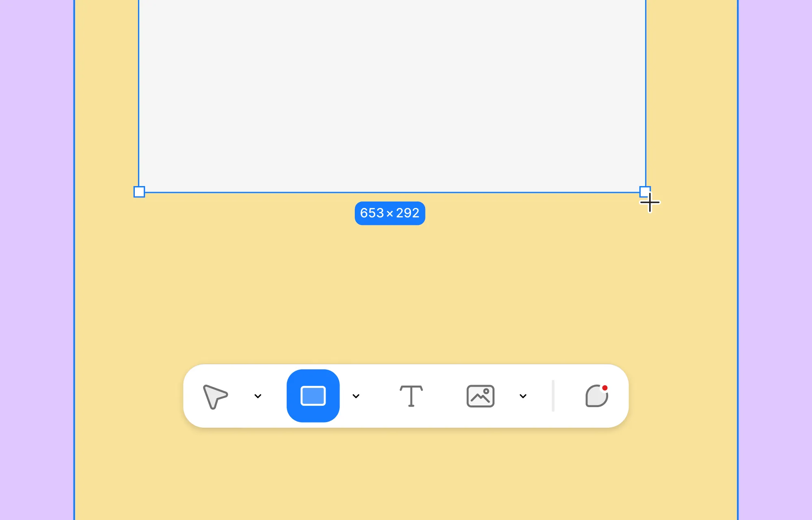Click the yellow frame's right blue border
The height and width of the screenshot is (520, 812).
(738, 260)
